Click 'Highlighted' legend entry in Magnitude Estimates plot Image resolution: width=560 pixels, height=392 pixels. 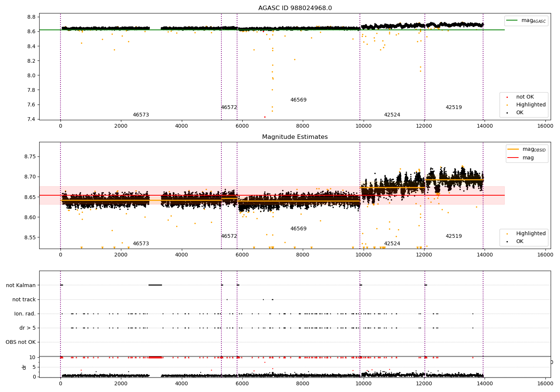point(526,234)
